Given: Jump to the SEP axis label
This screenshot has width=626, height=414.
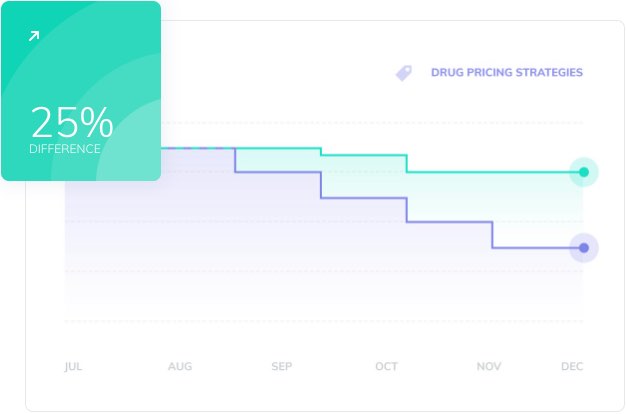Looking at the screenshot, I should pos(282,367).
